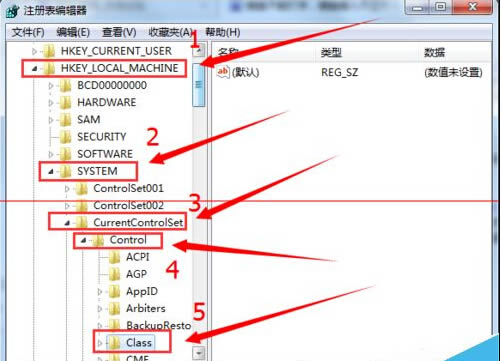Viewport: 502px width, 361px height.
Task: Click the tree pane scrollbar thumb
Action: tap(199, 85)
